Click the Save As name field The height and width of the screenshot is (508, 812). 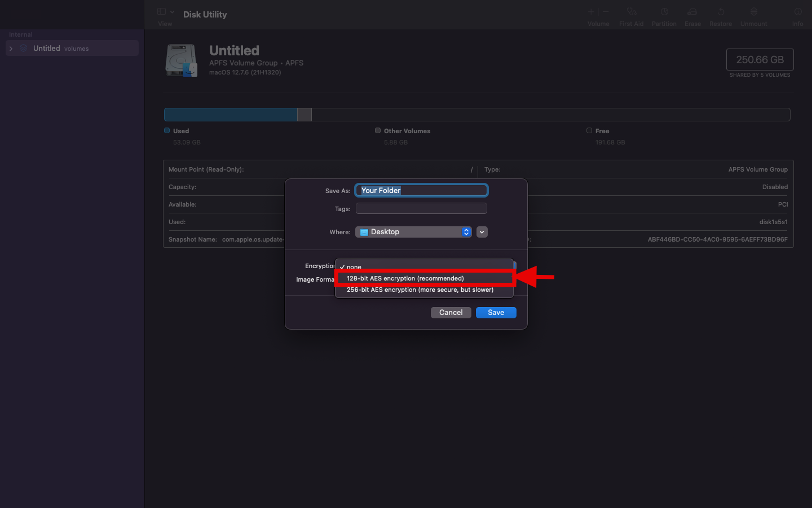pyautogui.click(x=421, y=191)
